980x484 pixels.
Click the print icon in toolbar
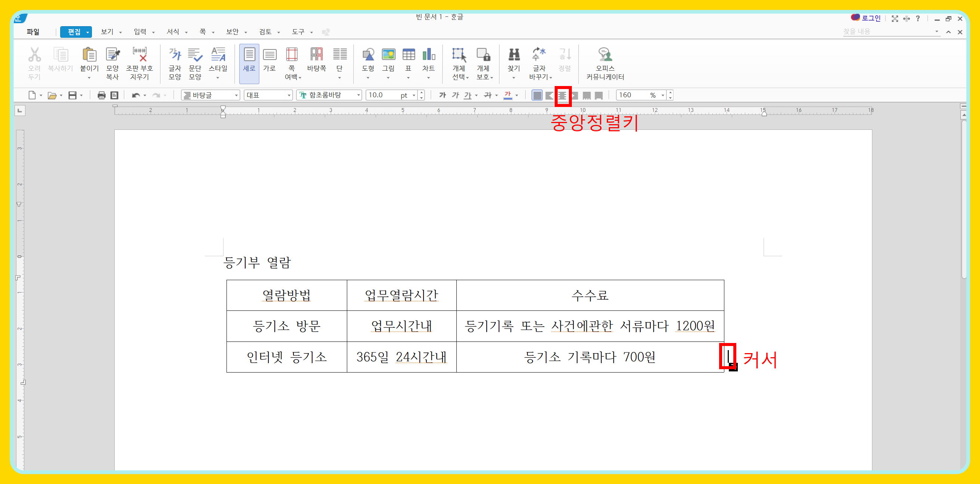[x=101, y=95]
